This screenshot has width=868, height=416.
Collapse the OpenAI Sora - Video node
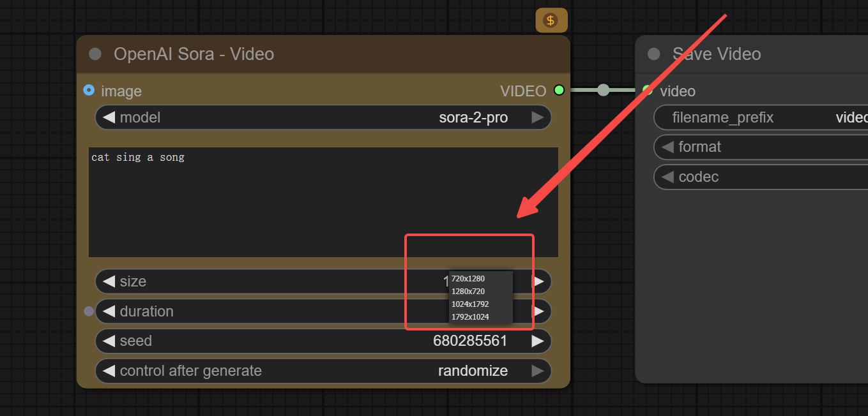(x=95, y=54)
